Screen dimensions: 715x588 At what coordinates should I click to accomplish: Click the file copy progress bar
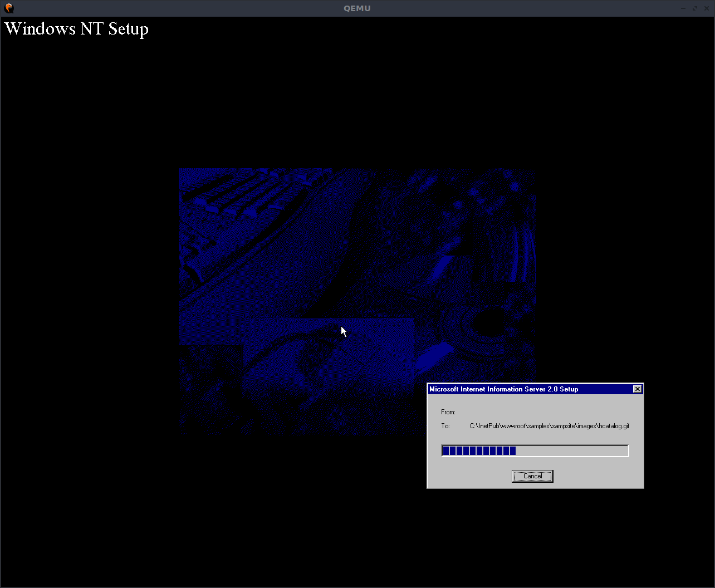(535, 450)
